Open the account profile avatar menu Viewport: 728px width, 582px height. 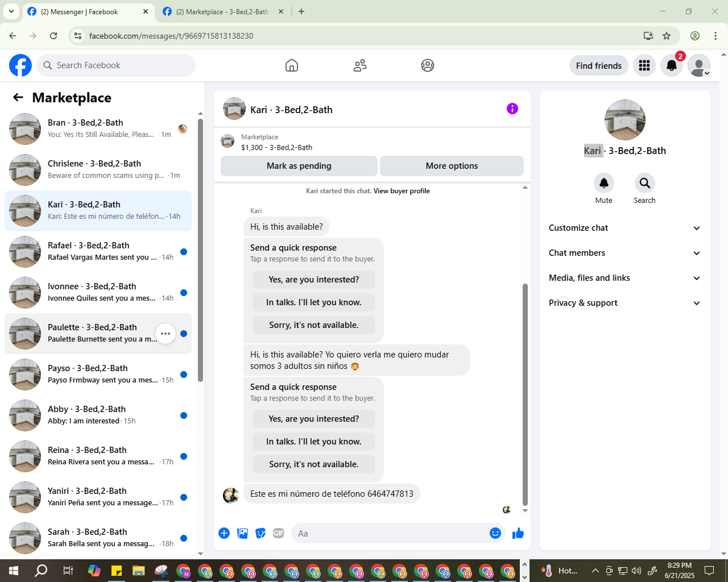coord(699,65)
